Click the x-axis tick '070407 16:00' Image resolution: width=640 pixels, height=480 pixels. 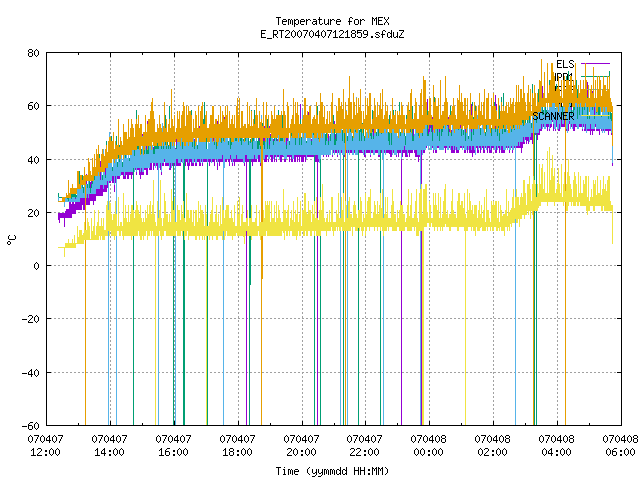[173, 446]
